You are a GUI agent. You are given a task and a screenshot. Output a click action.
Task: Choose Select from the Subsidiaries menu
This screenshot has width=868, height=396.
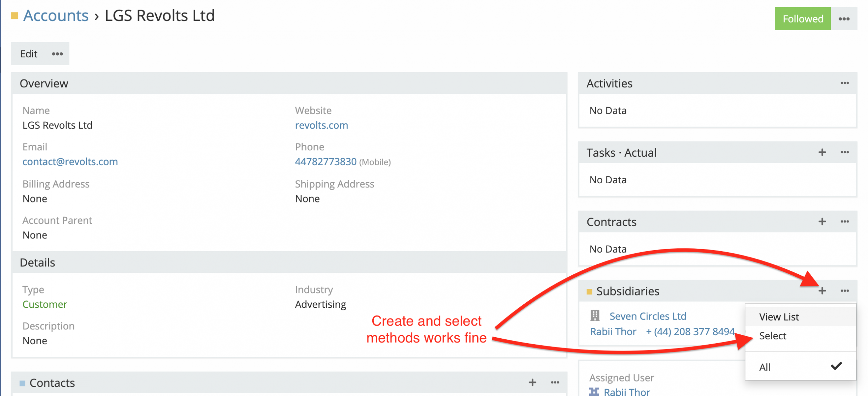click(x=772, y=336)
